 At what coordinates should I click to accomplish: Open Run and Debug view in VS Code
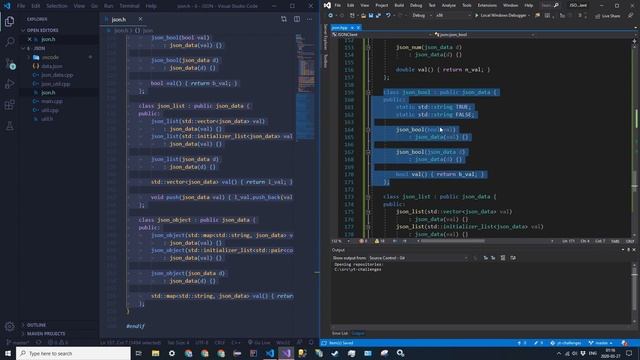pos(9,84)
